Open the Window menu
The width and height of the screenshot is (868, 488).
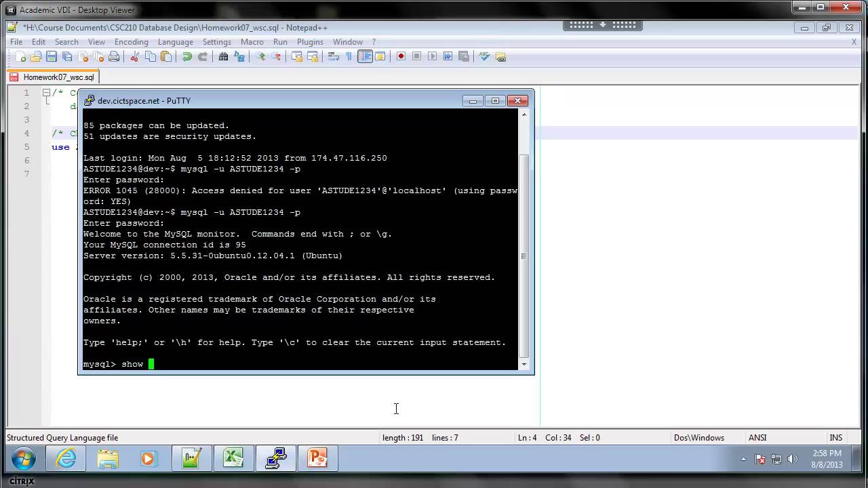point(347,42)
